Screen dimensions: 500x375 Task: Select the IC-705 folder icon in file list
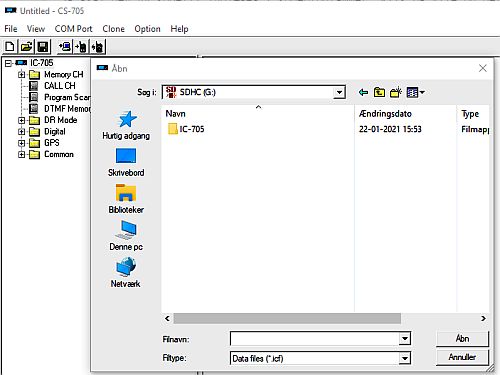click(x=172, y=129)
